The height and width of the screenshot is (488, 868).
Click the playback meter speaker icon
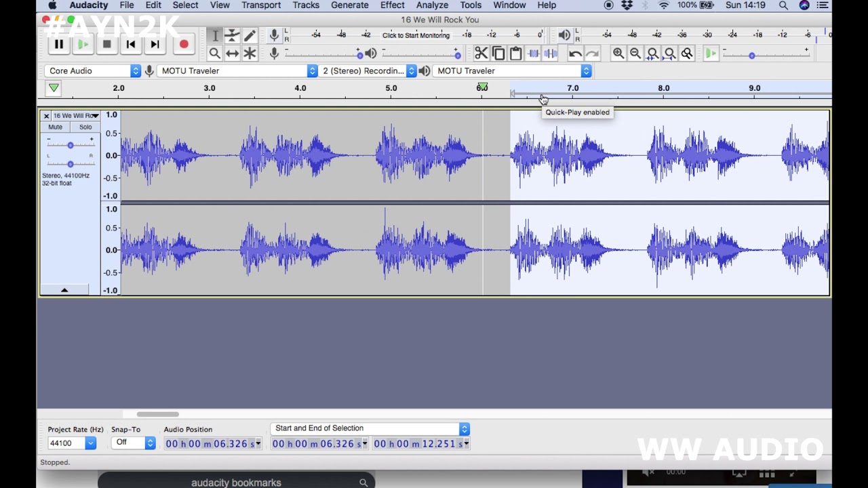pyautogui.click(x=564, y=35)
